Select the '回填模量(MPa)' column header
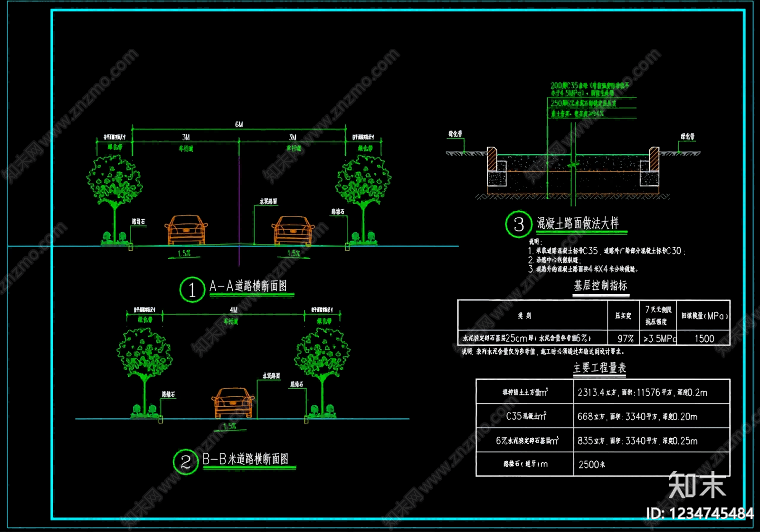Image resolution: width=760 pixels, height=532 pixels. coord(704,316)
